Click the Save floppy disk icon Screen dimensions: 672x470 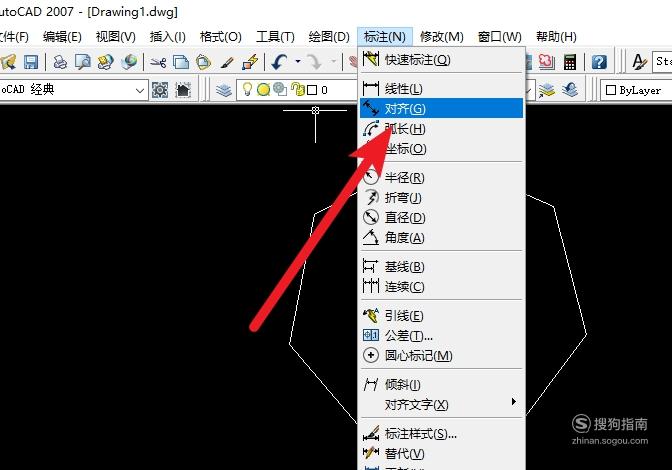coord(31,62)
